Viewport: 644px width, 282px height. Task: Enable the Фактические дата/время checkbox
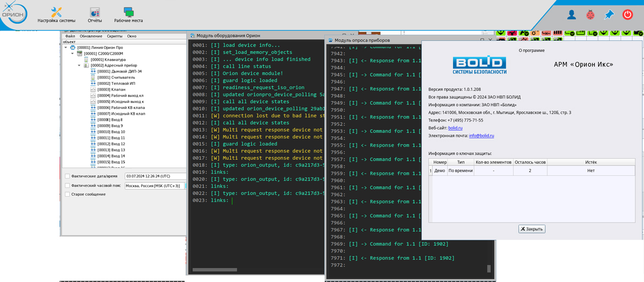coord(67,176)
